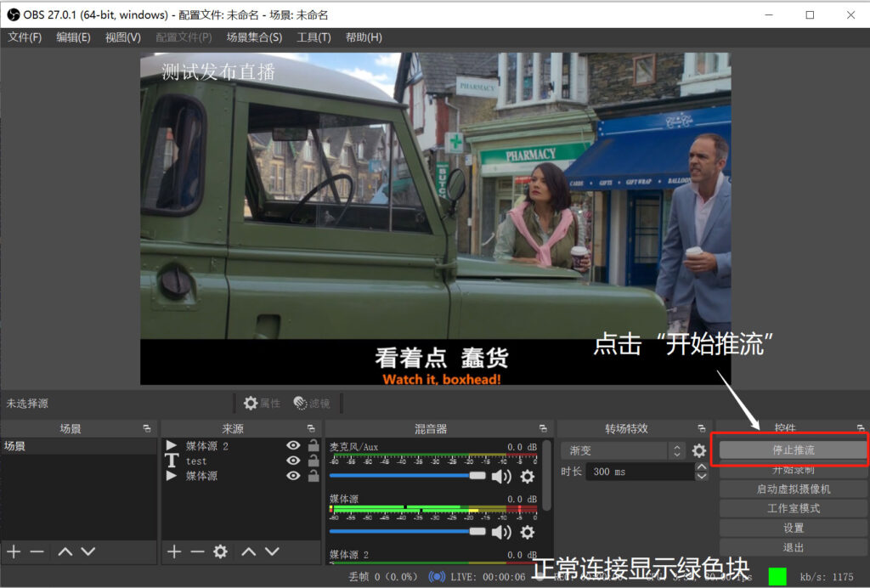870x588 pixels.
Task: Increase 时长 duration with up arrow
Action: [x=701, y=467]
